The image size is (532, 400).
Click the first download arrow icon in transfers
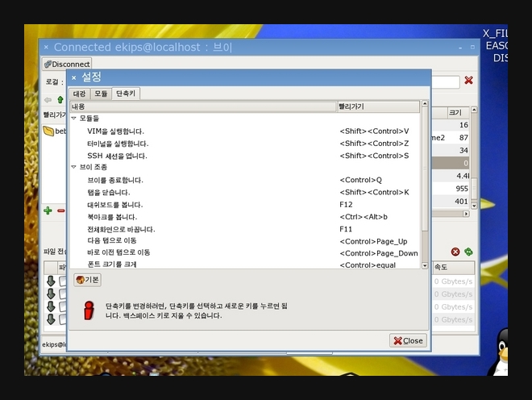[50, 281]
